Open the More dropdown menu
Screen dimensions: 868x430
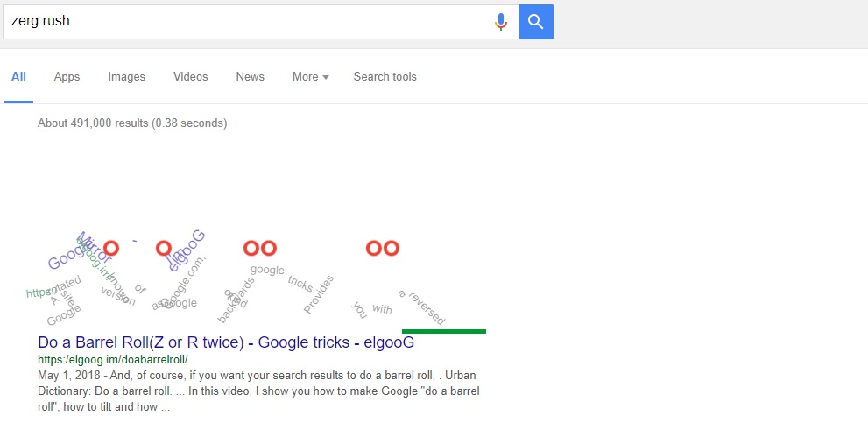(x=310, y=77)
